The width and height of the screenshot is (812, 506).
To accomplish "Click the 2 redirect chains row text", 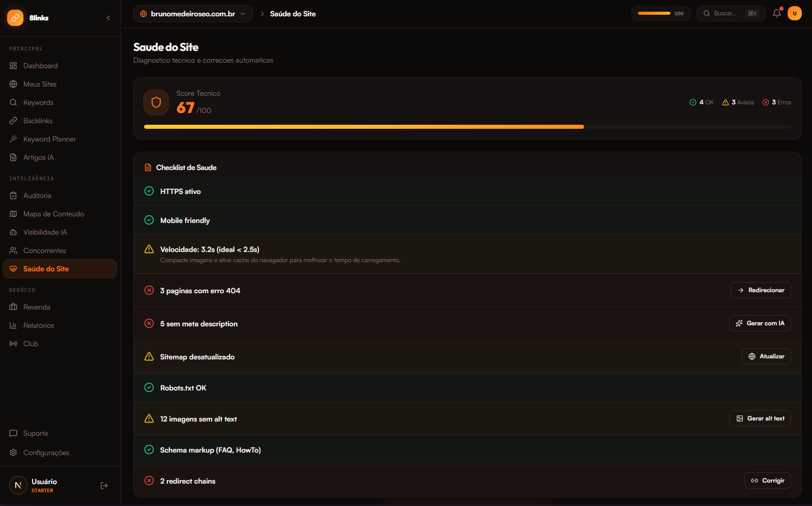I will click(x=188, y=481).
